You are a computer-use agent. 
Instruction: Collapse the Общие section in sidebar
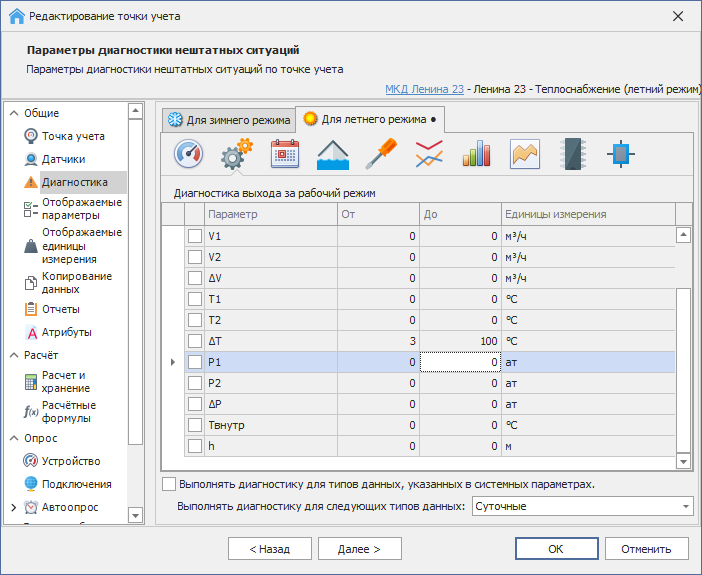(x=14, y=113)
